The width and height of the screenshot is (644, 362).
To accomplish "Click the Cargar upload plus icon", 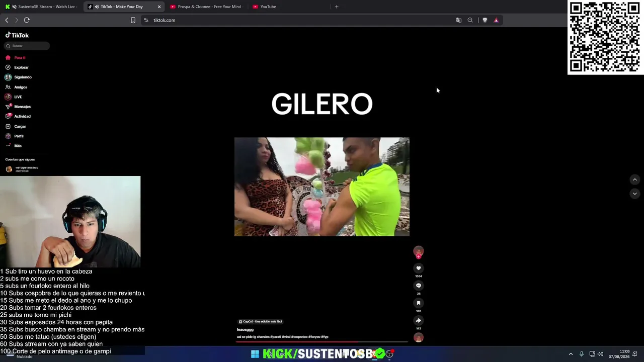I will click(x=8, y=126).
